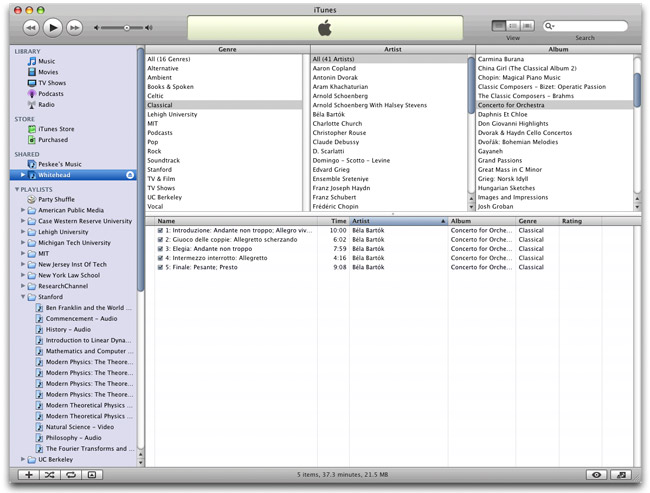Open search options magnifier dropdown
This screenshot has width=650, height=493.
(x=549, y=26)
